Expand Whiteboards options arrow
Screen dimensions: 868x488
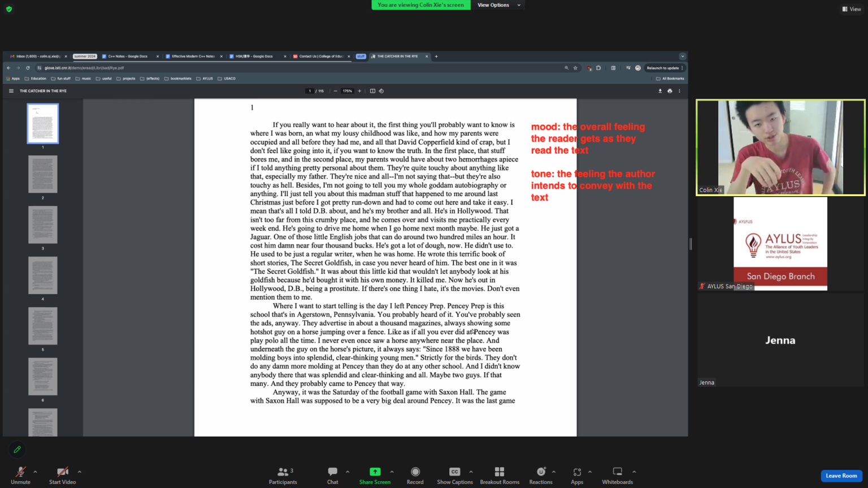pos(634,472)
